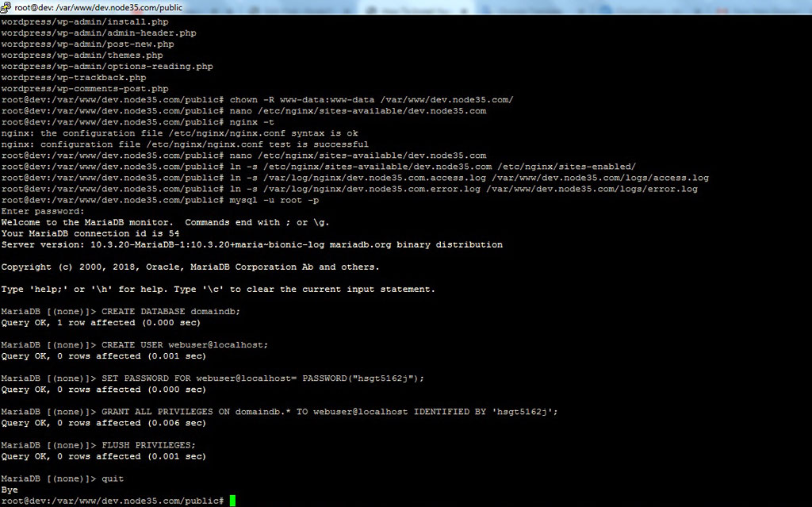Click the 'nginx.conf test is successful' message

pos(185,144)
